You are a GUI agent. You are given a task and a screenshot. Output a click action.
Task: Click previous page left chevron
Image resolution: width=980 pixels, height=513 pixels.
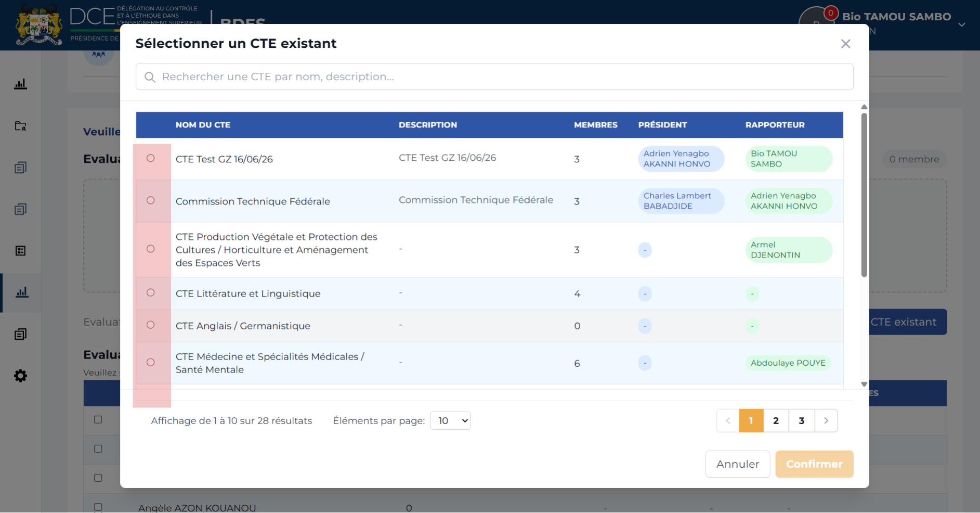728,420
